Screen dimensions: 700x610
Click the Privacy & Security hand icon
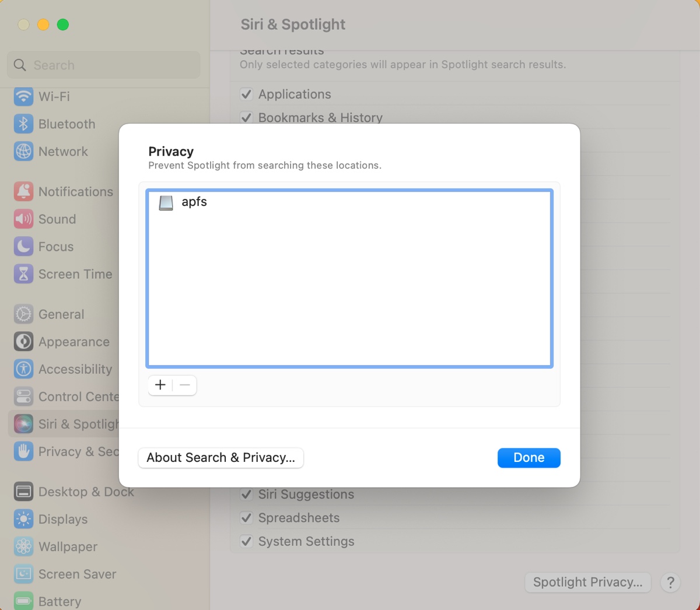[x=23, y=451]
